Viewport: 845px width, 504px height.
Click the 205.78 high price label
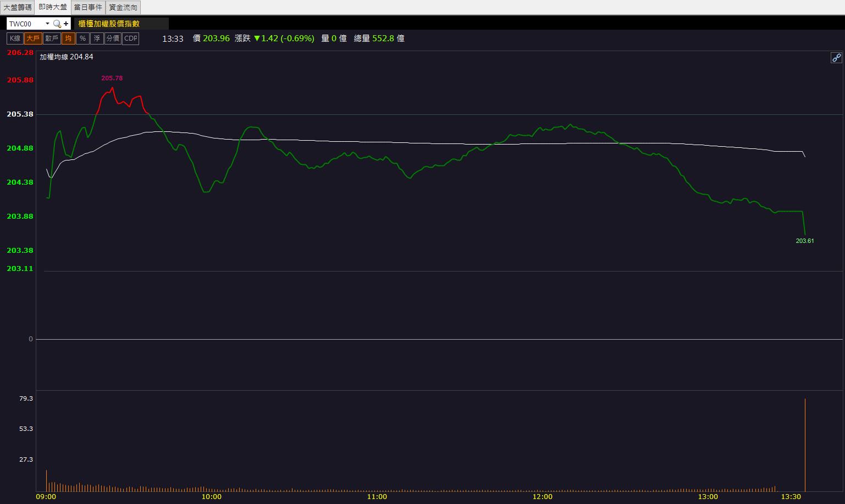tap(112, 78)
